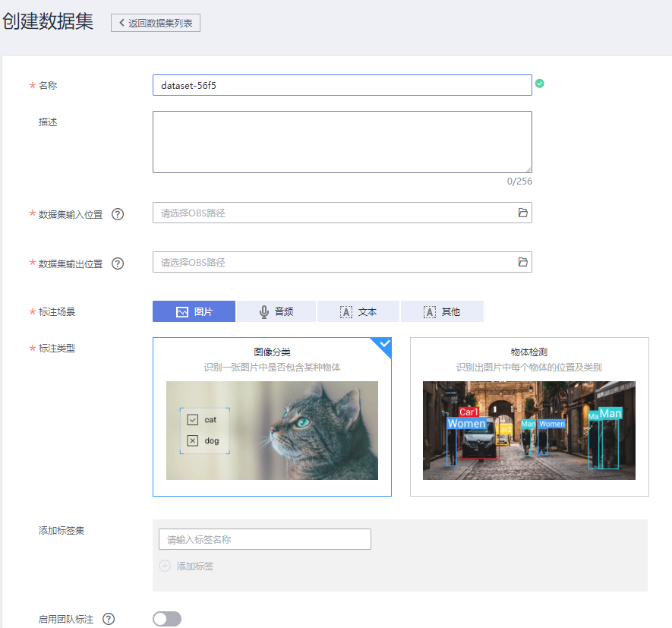Click the 添加标签集 field label

click(x=62, y=530)
